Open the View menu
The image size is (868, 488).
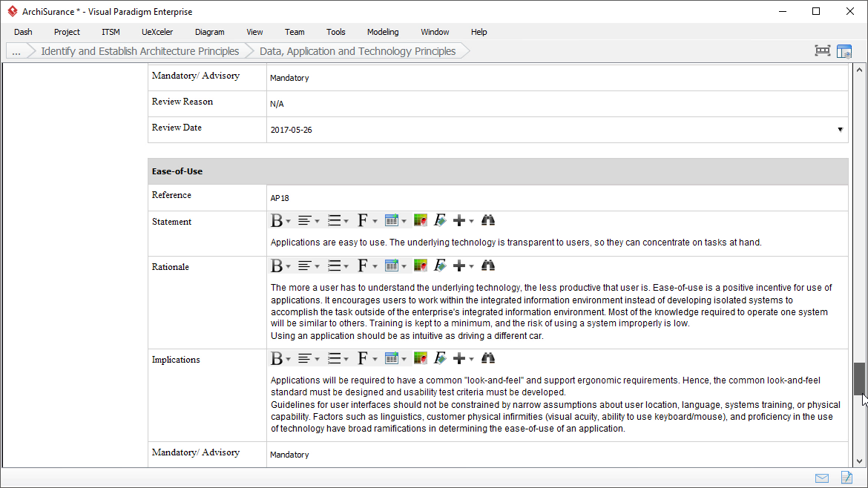pyautogui.click(x=254, y=32)
